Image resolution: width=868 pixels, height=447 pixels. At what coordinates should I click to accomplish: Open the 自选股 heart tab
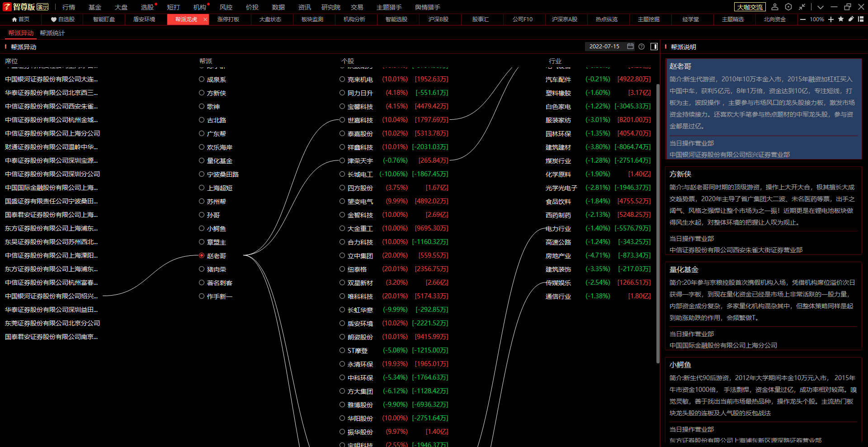tap(63, 19)
